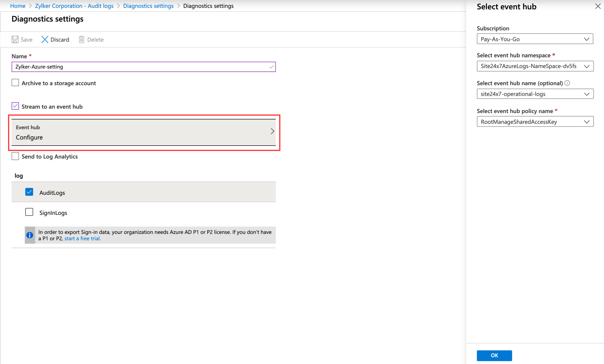Close the Select event hub panel
This screenshot has width=604, height=364.
598,6
